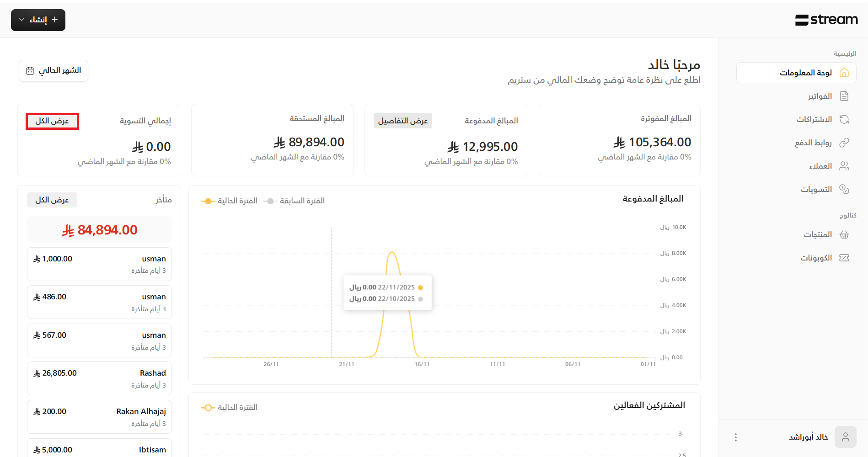Click the coupons ticket icon
Viewport: 868px width, 457px height.
pos(844,258)
